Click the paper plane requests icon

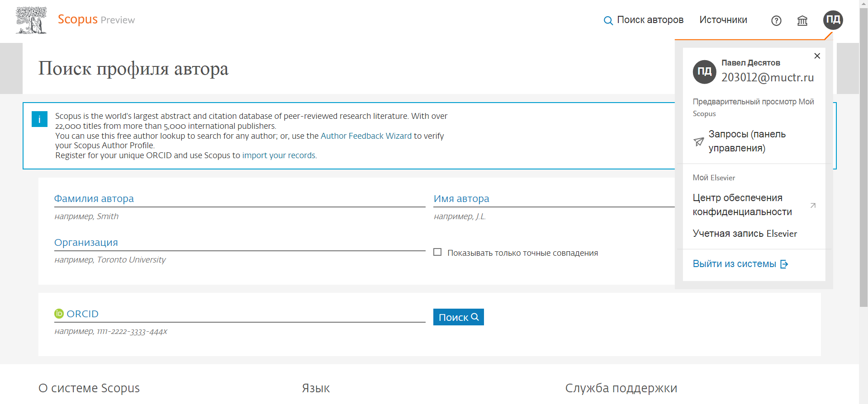(x=699, y=142)
